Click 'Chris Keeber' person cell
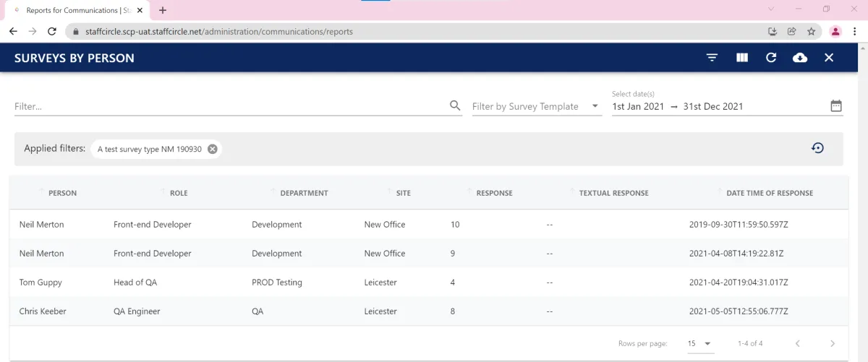The width and height of the screenshot is (868, 362). pyautogui.click(x=43, y=311)
